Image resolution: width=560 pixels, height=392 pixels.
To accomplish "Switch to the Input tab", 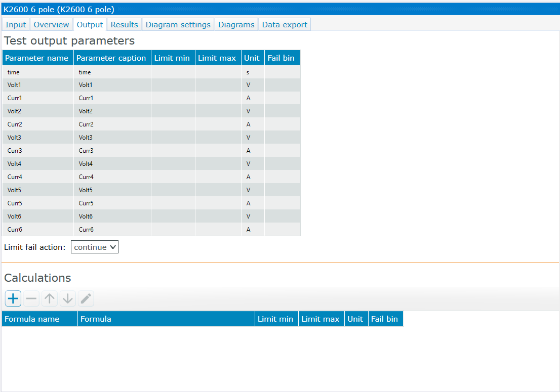I will (x=16, y=25).
